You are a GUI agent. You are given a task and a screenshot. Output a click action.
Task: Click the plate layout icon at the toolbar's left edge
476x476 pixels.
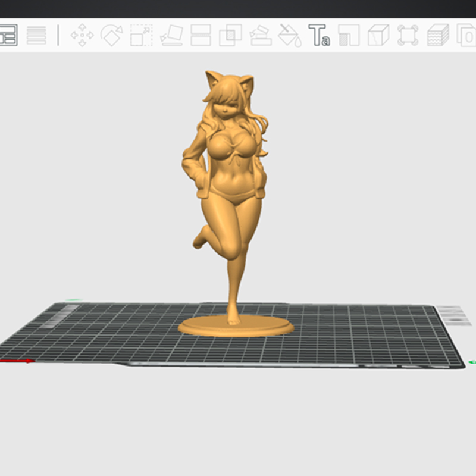[8, 35]
